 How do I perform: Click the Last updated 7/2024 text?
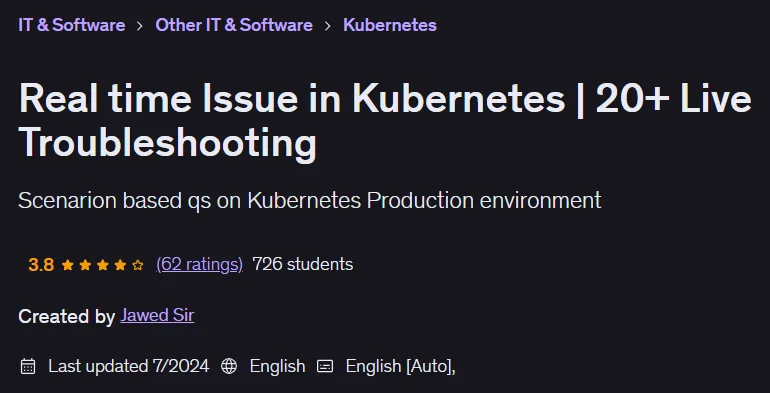click(129, 366)
